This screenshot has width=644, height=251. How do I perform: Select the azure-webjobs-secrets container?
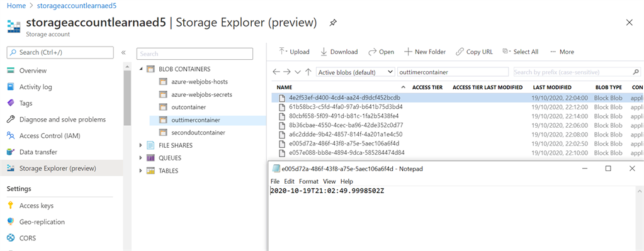pos(201,94)
